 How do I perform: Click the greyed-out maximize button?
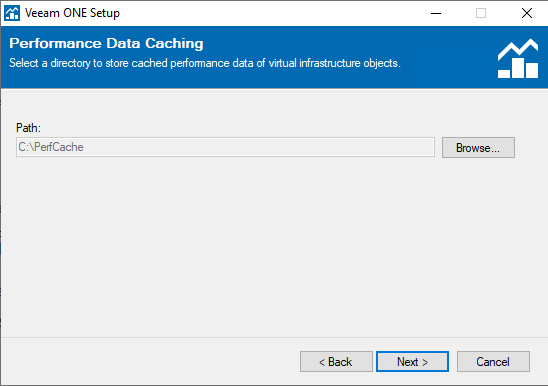click(481, 13)
